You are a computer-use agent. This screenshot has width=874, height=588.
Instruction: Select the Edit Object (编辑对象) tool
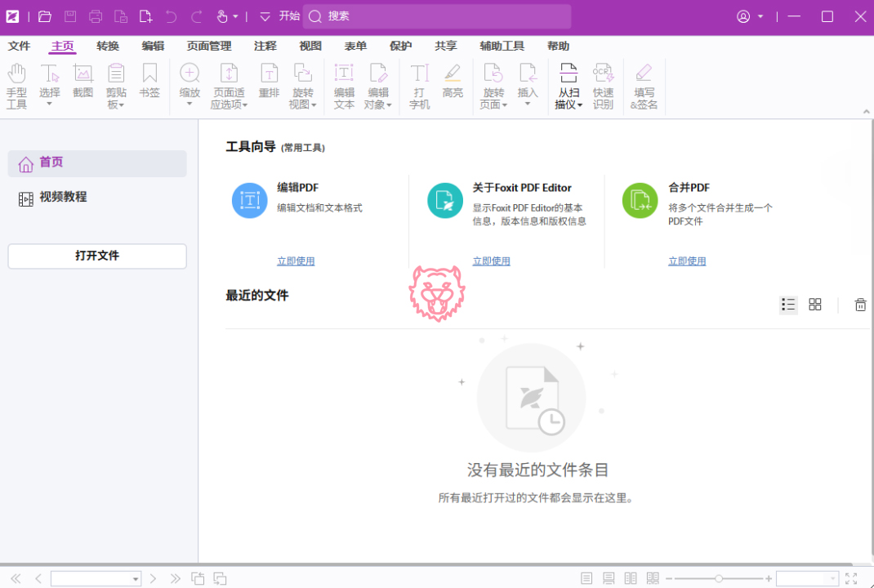click(x=378, y=86)
